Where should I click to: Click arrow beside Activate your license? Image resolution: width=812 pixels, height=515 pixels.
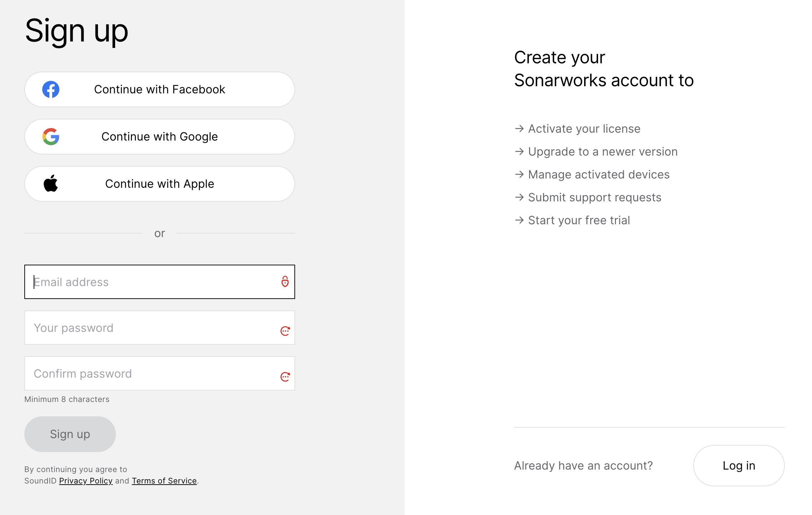(x=519, y=128)
